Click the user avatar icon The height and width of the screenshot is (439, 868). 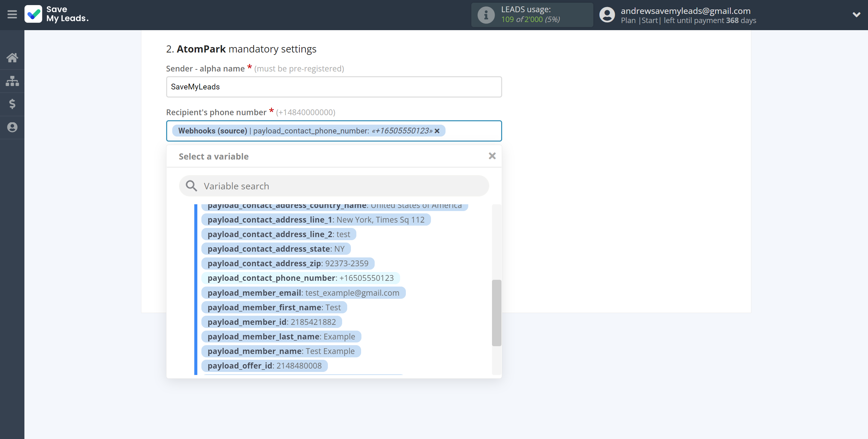point(607,15)
